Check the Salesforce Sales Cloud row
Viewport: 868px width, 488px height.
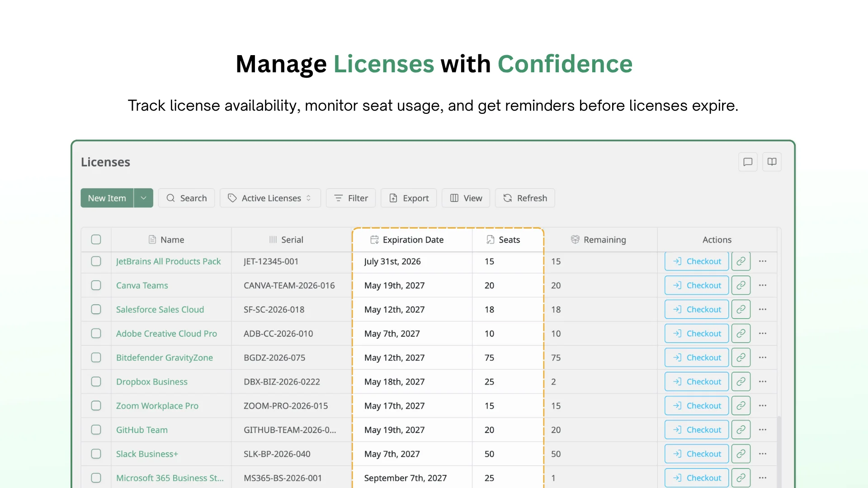coord(96,310)
